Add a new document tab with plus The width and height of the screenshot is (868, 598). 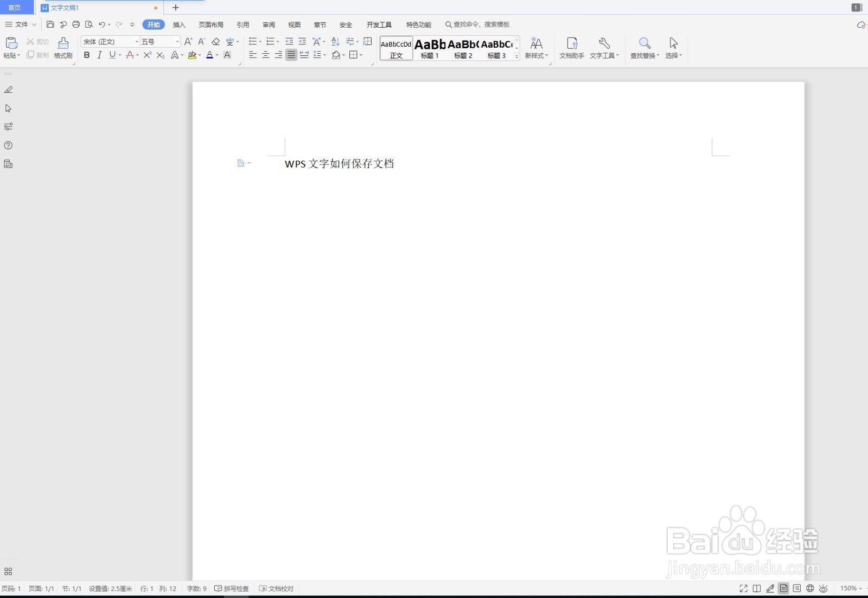[176, 8]
